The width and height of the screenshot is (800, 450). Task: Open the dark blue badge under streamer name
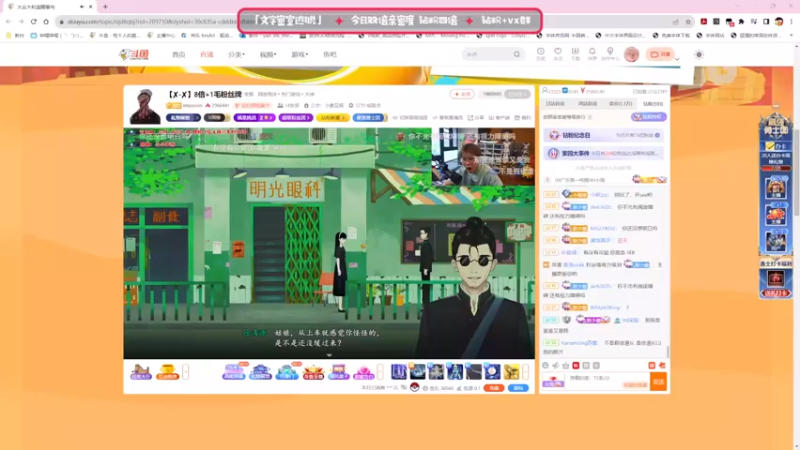coord(183,117)
